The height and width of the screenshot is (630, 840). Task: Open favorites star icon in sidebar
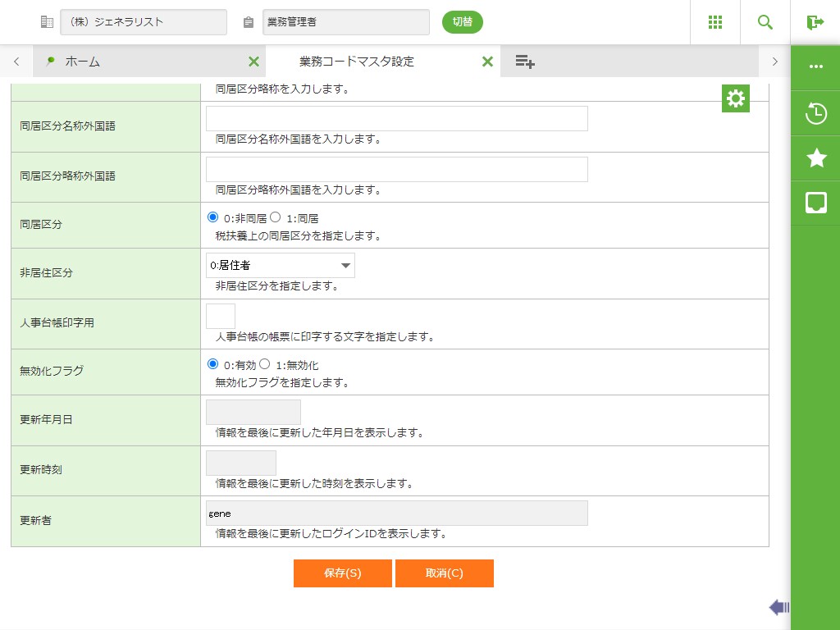coord(816,158)
